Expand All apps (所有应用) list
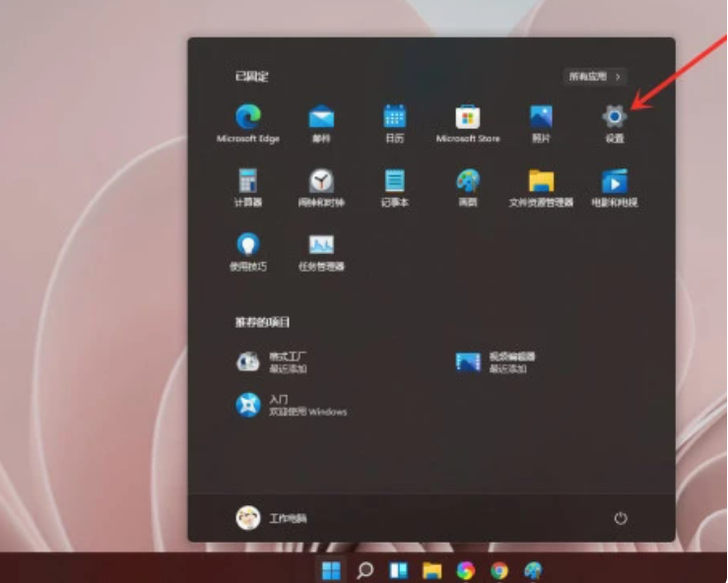The width and height of the screenshot is (728, 583). coord(595,77)
